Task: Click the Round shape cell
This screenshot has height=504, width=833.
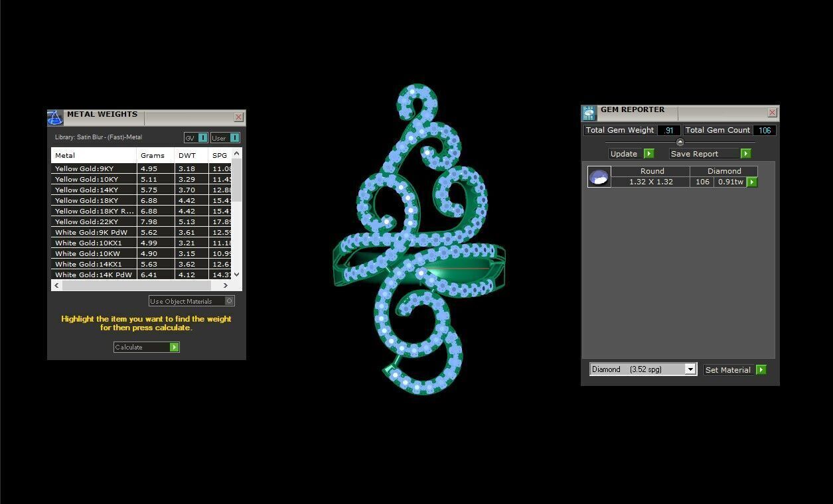Action: (650, 171)
